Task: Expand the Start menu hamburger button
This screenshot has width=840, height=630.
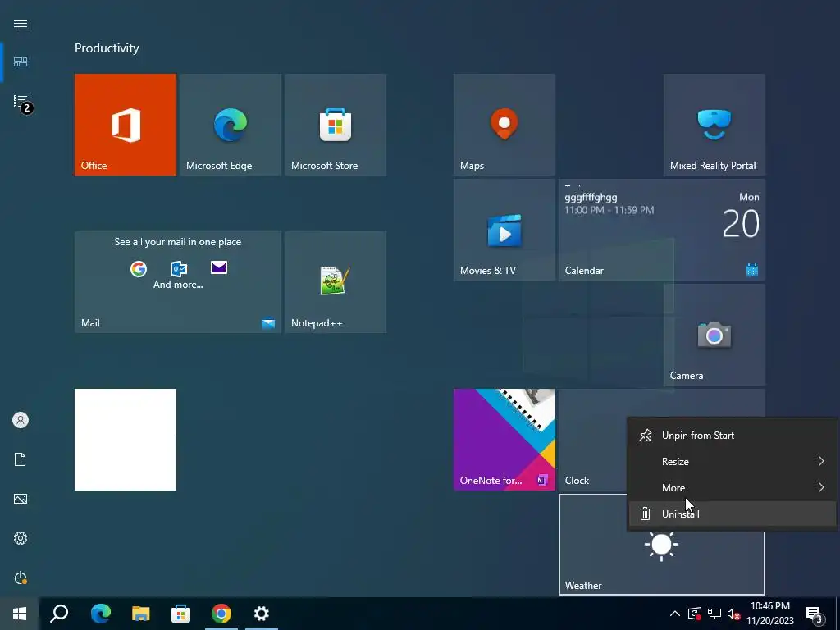Action: tap(21, 23)
